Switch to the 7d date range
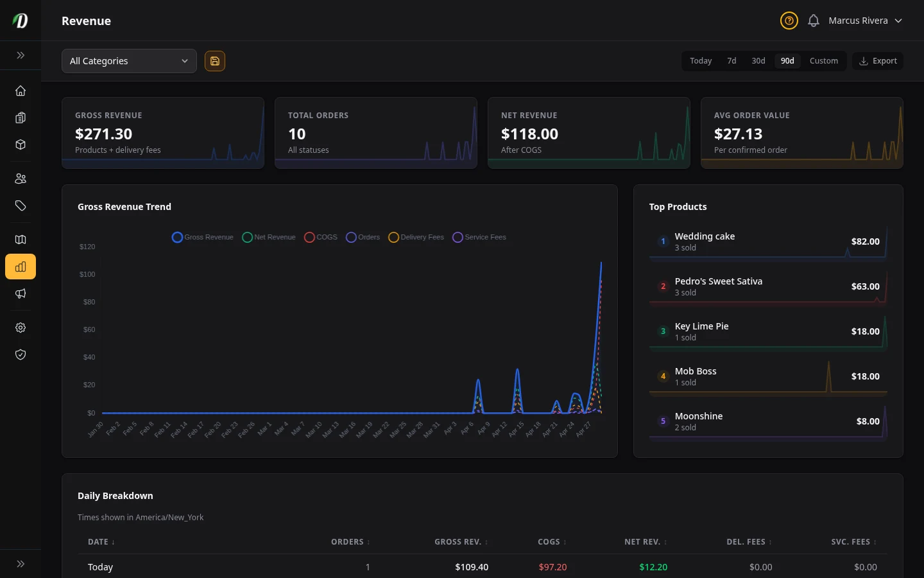 click(732, 60)
